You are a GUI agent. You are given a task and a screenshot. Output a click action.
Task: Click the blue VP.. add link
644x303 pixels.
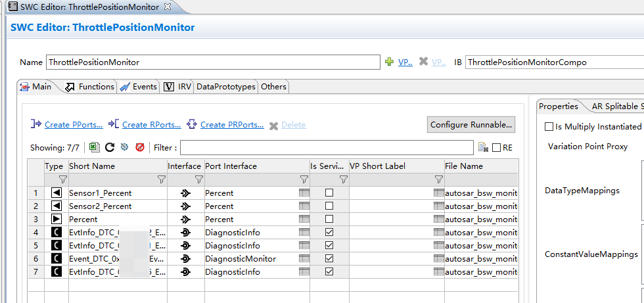(405, 62)
